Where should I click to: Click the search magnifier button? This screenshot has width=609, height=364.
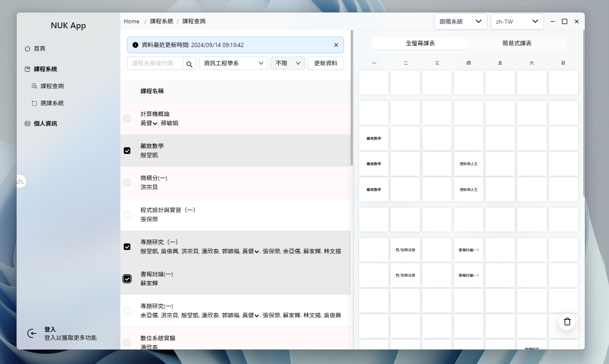click(x=190, y=64)
